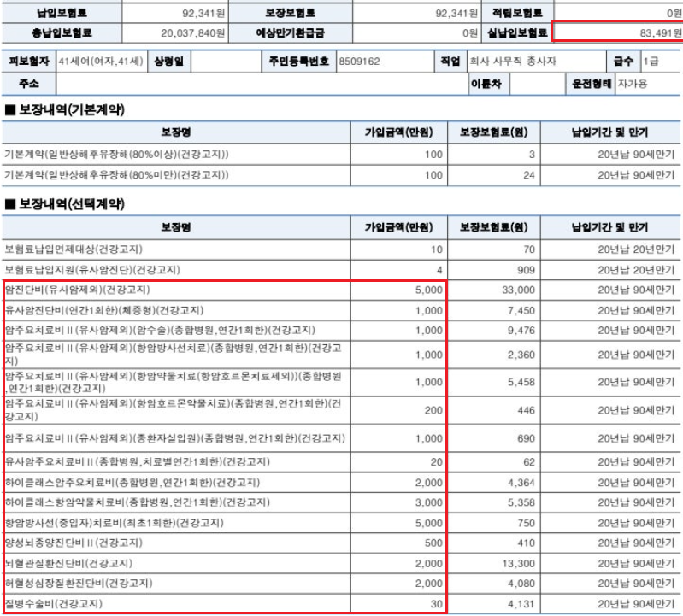Click the 운전형태 value 자가용
This screenshot has height=616, width=683.
click(632, 84)
